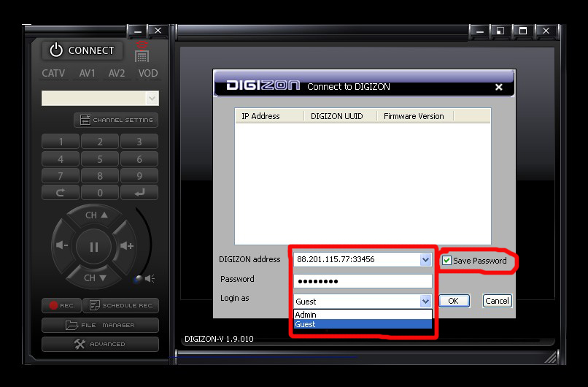Click the volume knob on the arc
The width and height of the screenshot is (588, 387).
(139, 279)
